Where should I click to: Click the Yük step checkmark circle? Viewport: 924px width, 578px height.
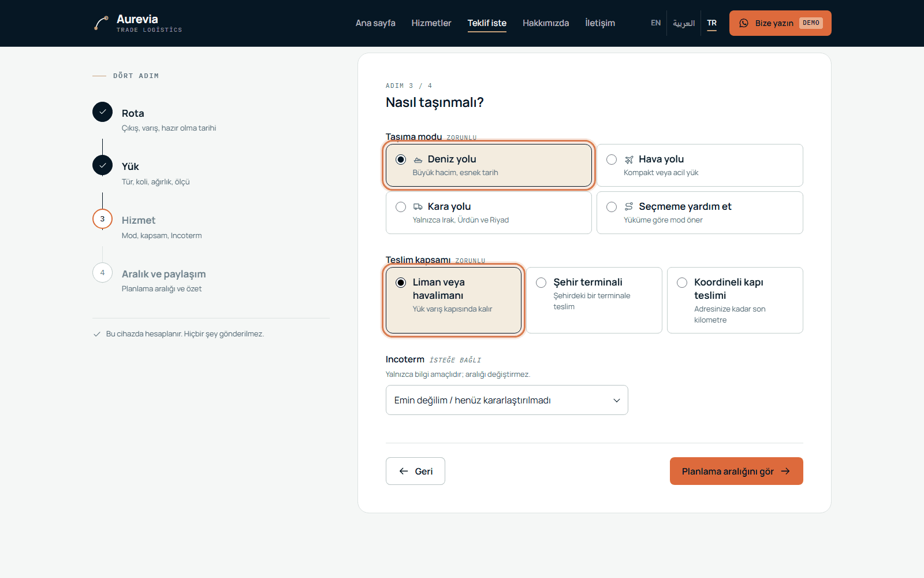[103, 165]
